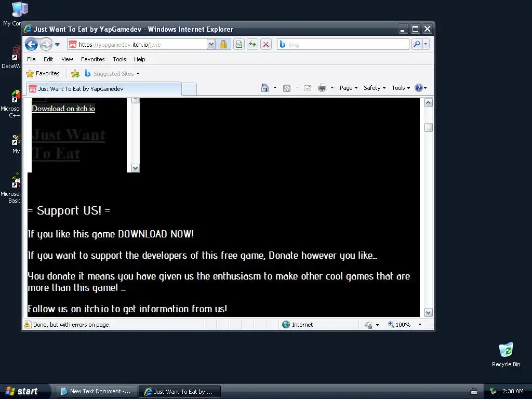532x399 pixels.
Task: Click the DOWNLOAD NOW! sentence
Action: pyautogui.click(x=111, y=234)
